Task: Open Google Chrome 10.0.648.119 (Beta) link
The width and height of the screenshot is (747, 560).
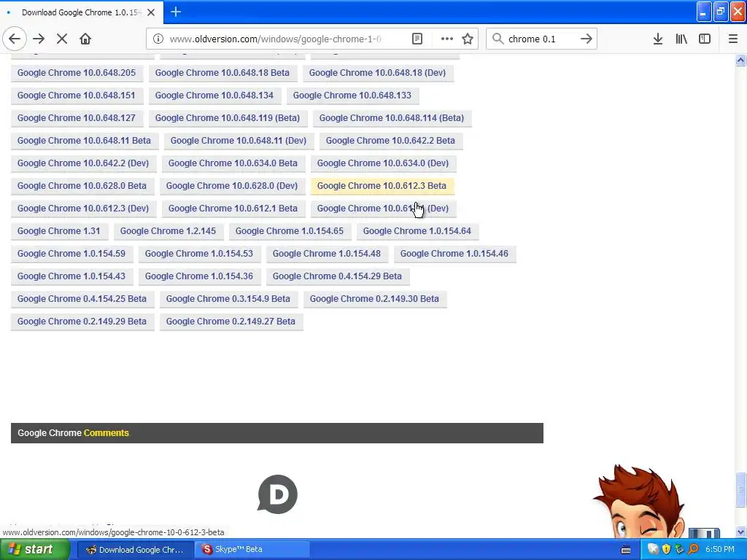Action: click(x=228, y=118)
